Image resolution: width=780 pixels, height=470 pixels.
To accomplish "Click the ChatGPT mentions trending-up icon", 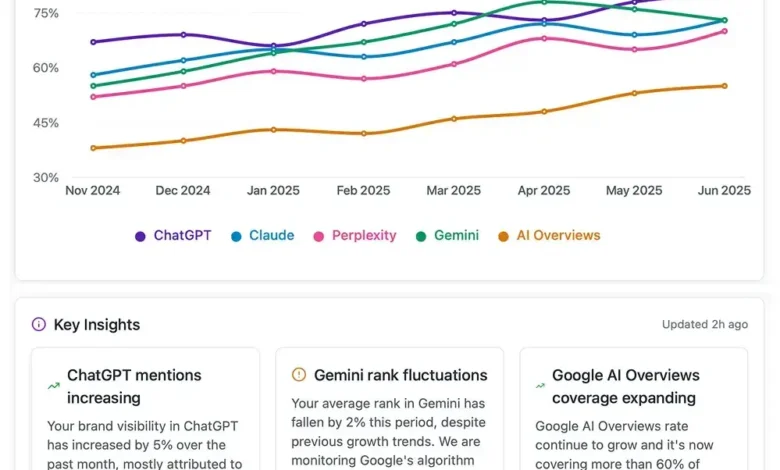I will [53, 385].
